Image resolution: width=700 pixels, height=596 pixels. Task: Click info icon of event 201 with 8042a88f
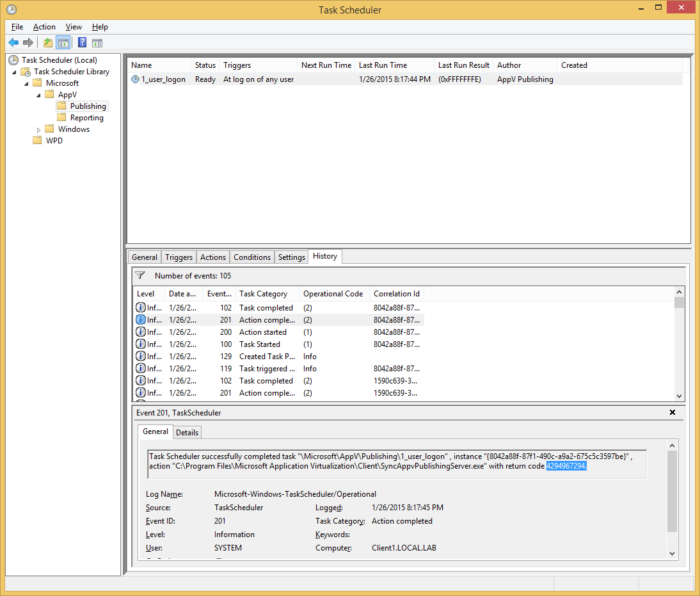(141, 319)
